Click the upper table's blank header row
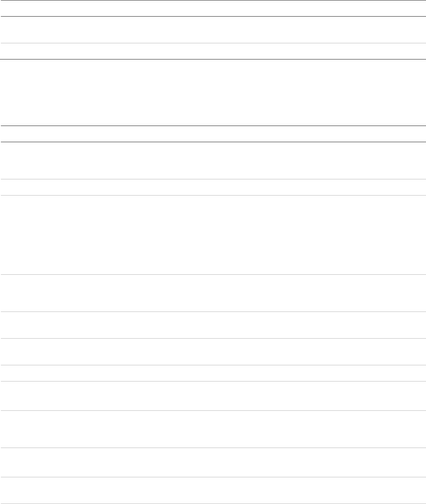426x504 pixels. [x=213, y=8]
